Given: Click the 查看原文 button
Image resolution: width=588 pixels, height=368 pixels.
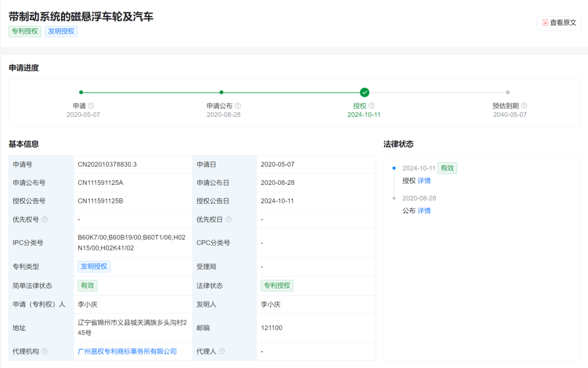Looking at the screenshot, I should click(x=557, y=23).
